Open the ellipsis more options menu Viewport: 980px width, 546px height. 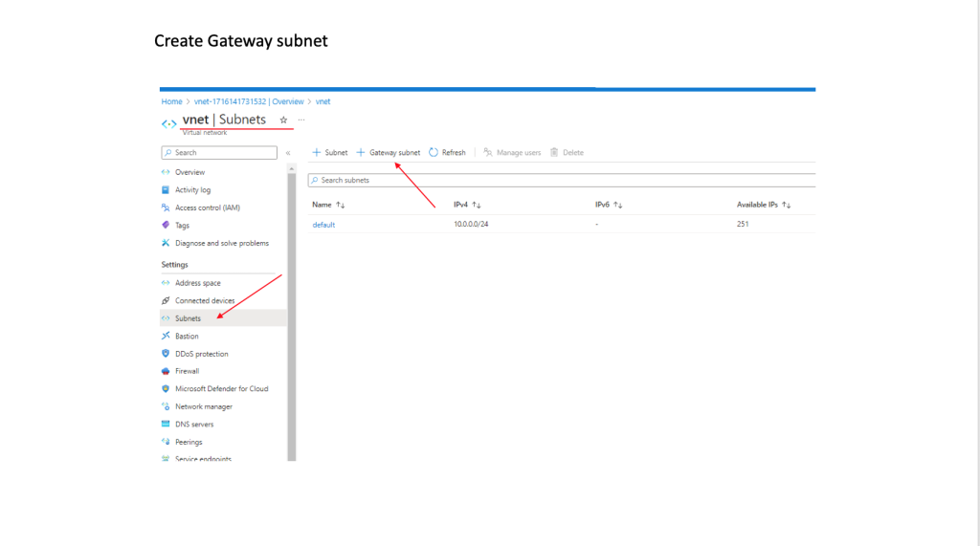coord(301,120)
